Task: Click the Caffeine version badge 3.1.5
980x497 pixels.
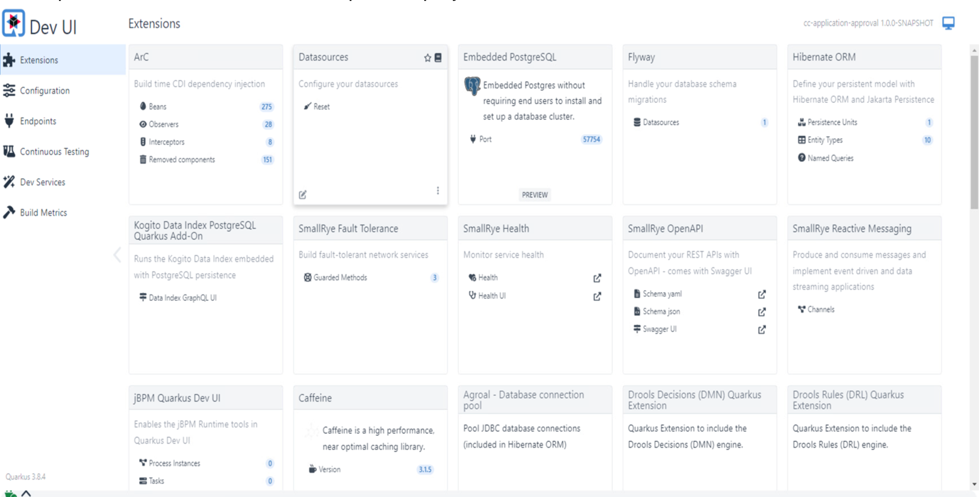Action: (x=425, y=469)
